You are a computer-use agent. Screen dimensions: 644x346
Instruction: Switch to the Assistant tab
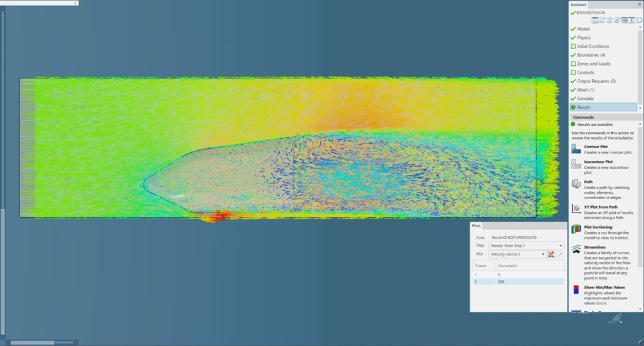click(x=578, y=5)
